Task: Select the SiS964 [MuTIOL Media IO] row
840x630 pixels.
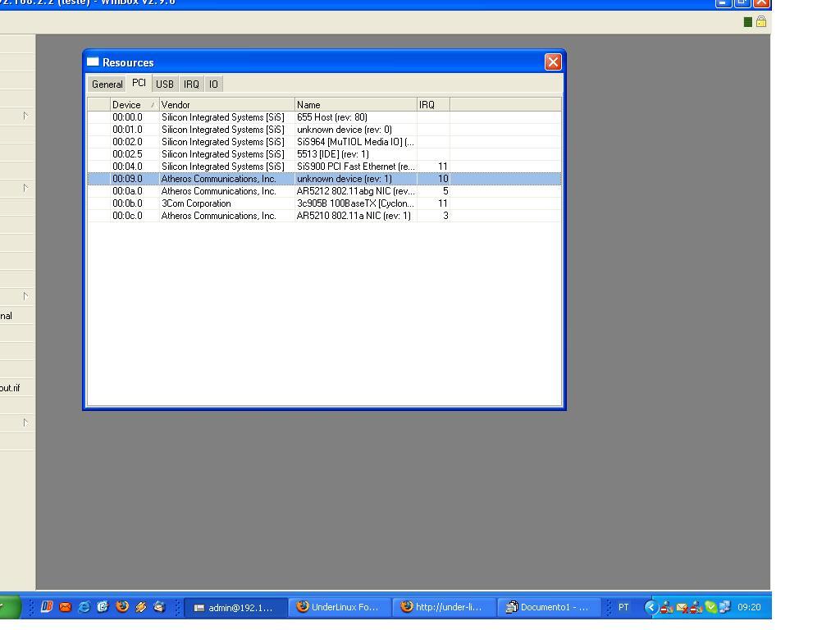Action: pyautogui.click(x=324, y=142)
